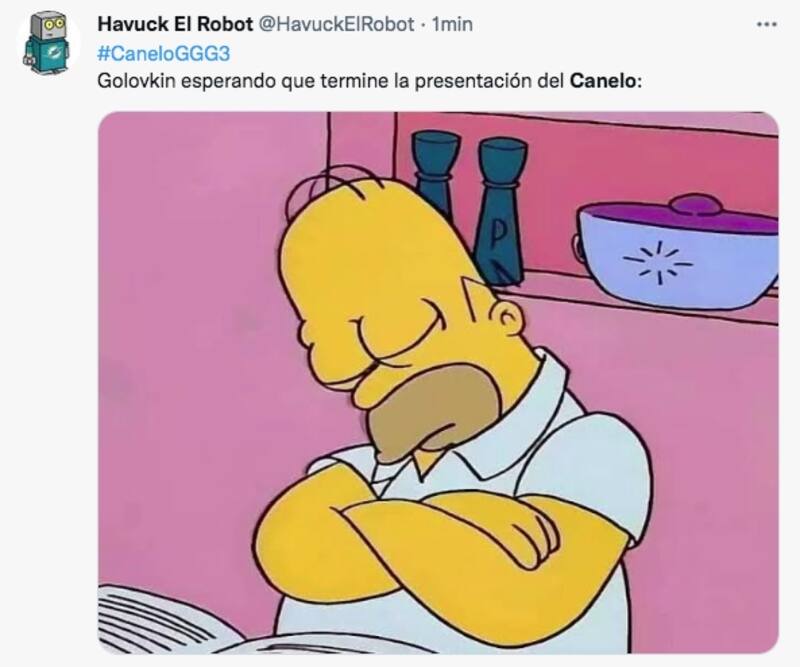800x667 pixels.
Task: Open the Havuck El Robot display name profile
Action: pyautogui.click(x=175, y=24)
